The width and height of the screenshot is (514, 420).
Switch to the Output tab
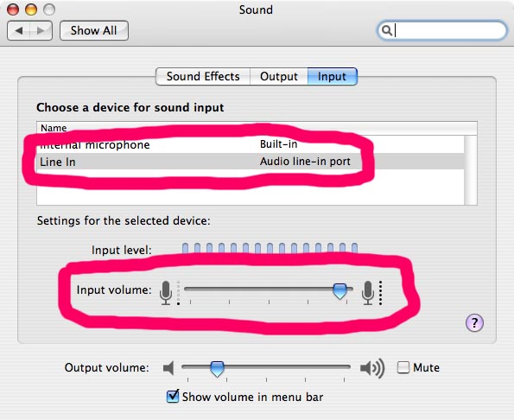pos(279,76)
